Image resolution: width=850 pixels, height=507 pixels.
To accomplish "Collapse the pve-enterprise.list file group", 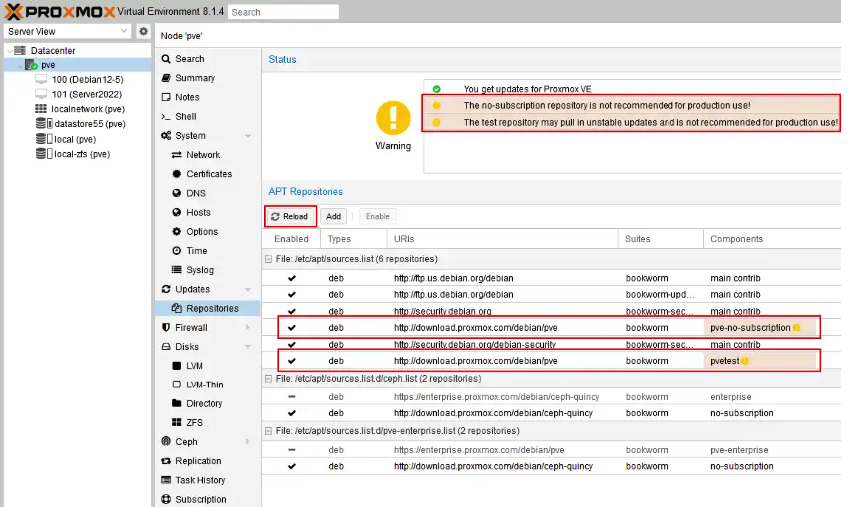I will 268,431.
